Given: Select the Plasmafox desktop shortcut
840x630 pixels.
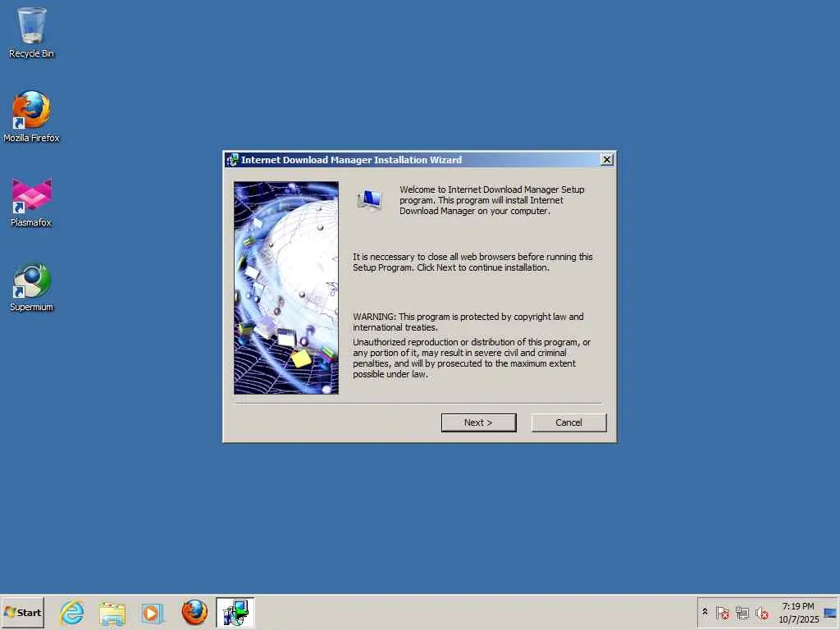Looking at the screenshot, I should point(32,202).
